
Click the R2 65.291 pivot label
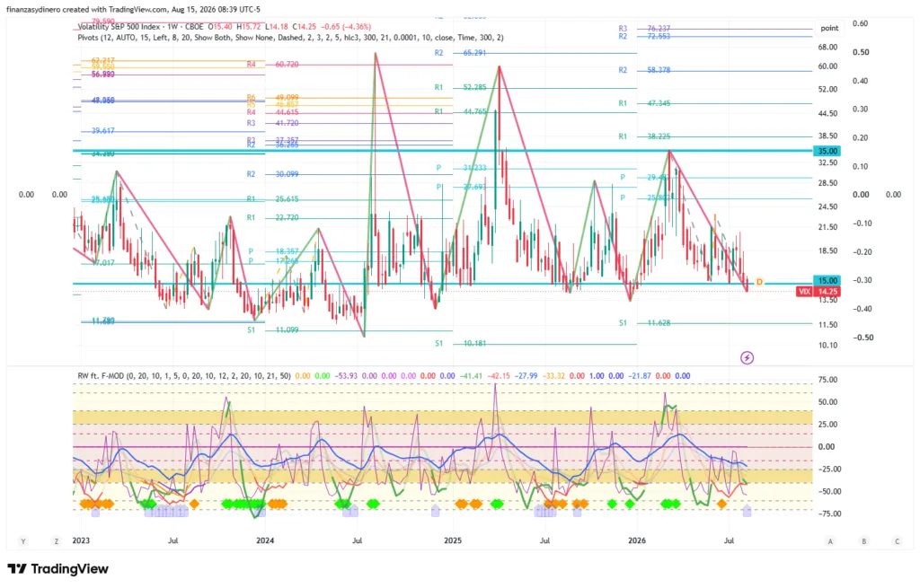point(461,53)
